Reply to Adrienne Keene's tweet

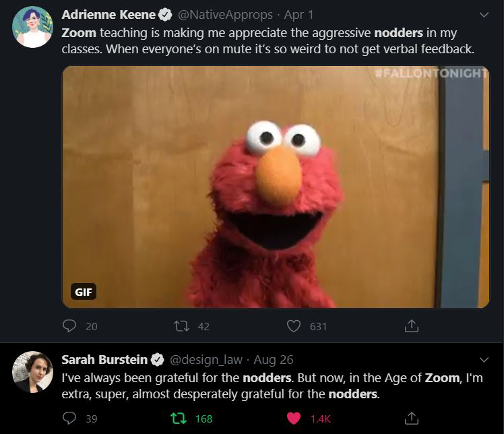(70, 325)
